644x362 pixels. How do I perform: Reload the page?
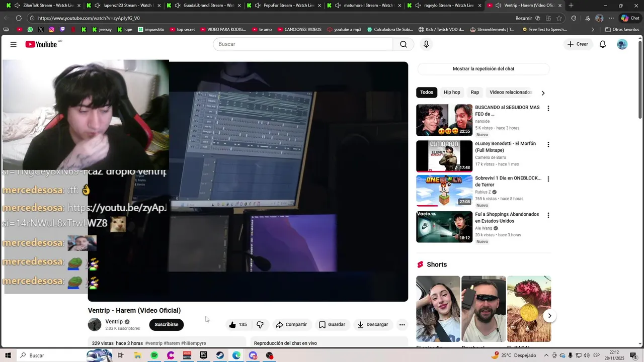[19, 18]
